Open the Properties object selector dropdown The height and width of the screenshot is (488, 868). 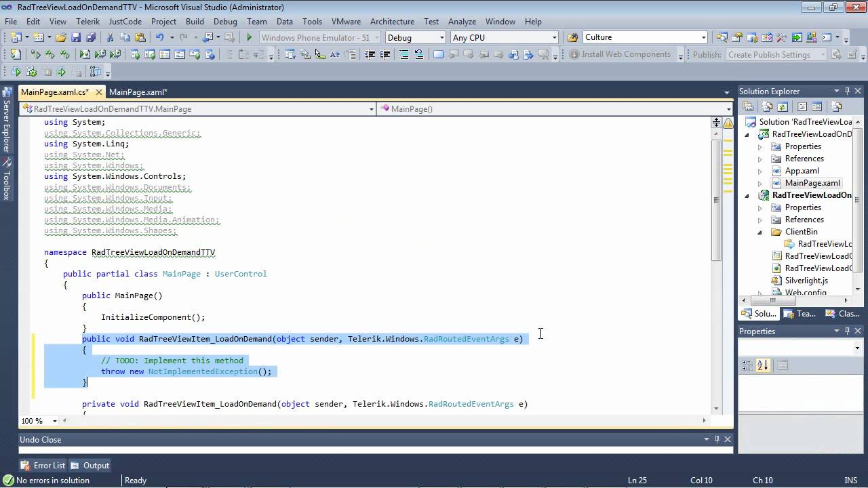coord(857,348)
